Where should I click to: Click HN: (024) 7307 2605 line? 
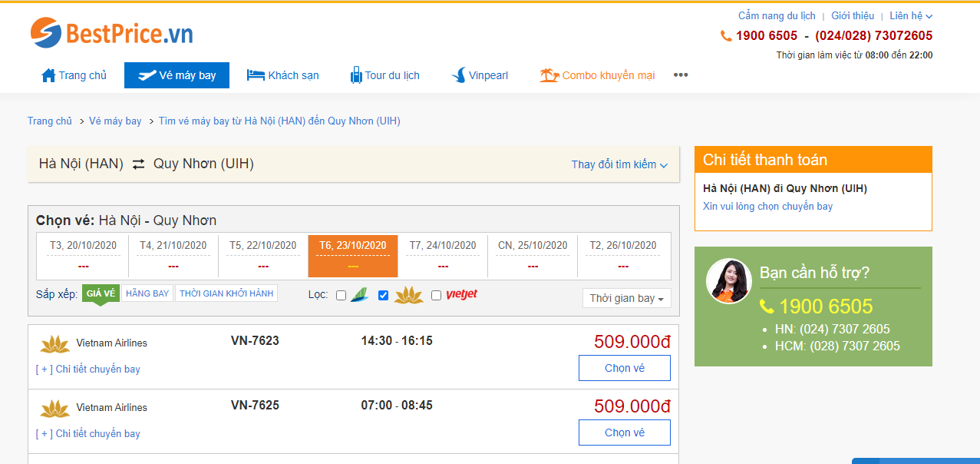833,329
